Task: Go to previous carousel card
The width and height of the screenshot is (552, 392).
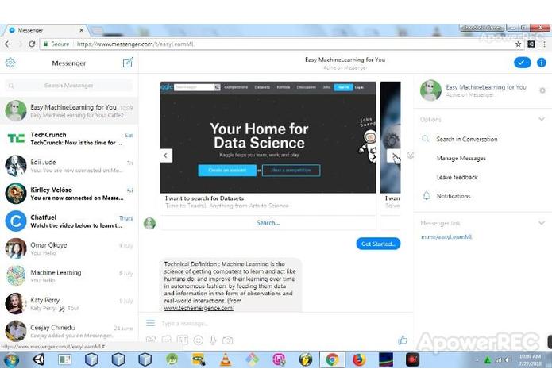Action: tap(166, 156)
